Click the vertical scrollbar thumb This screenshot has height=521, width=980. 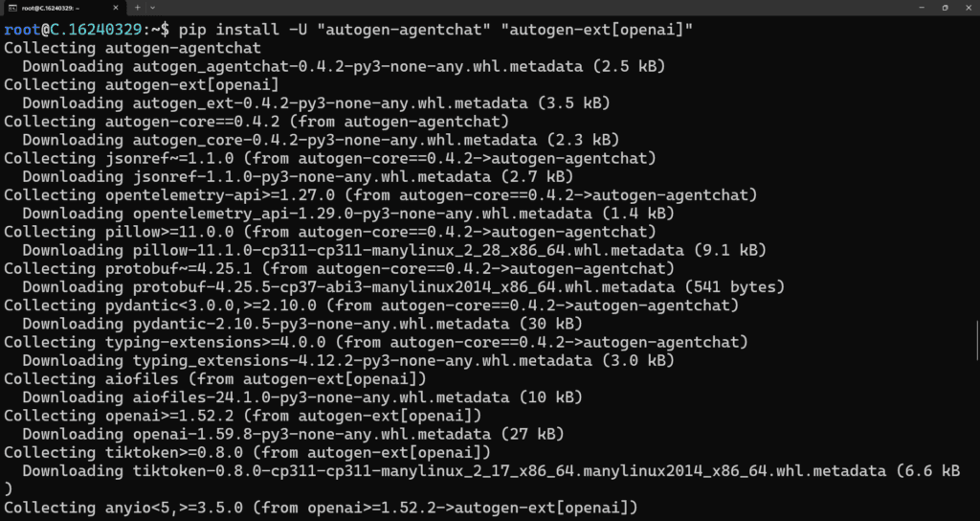coord(977,340)
